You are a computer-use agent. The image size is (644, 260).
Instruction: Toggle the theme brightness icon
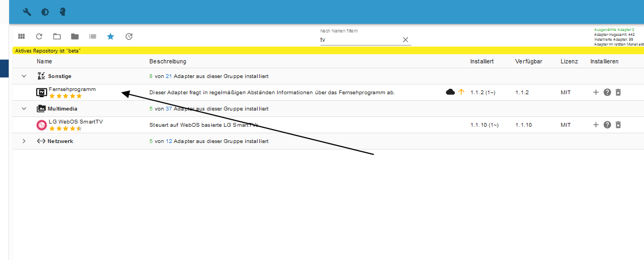click(x=45, y=12)
